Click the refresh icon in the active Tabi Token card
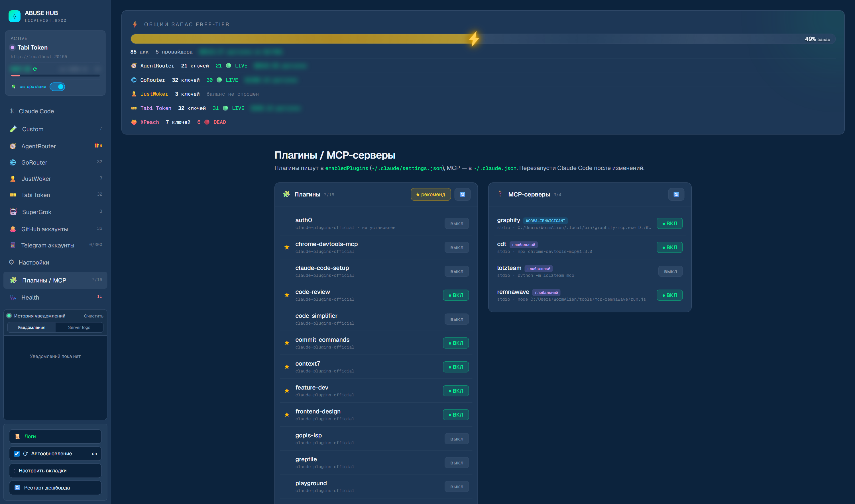The height and width of the screenshot is (504, 855). coord(35,69)
